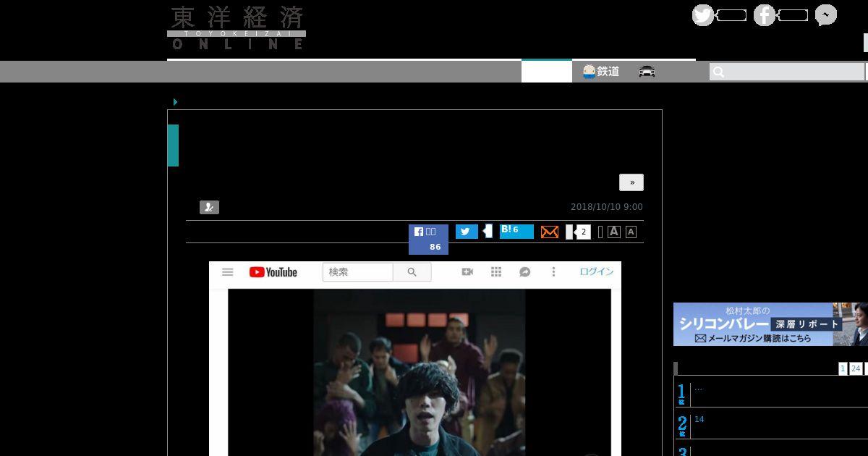Click the article date 2018/10/10 9:00
Screen dimensions: 868x456
(606, 207)
